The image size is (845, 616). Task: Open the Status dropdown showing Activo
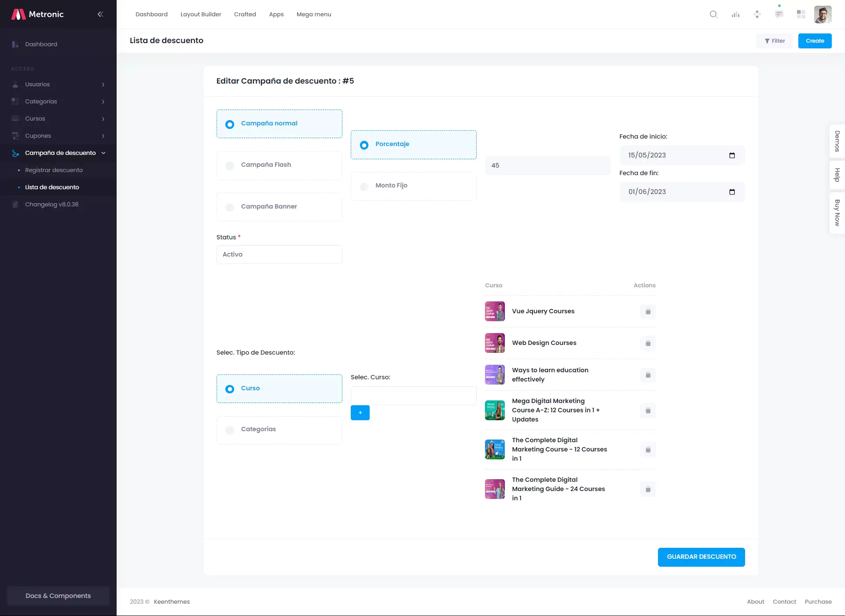(x=279, y=255)
